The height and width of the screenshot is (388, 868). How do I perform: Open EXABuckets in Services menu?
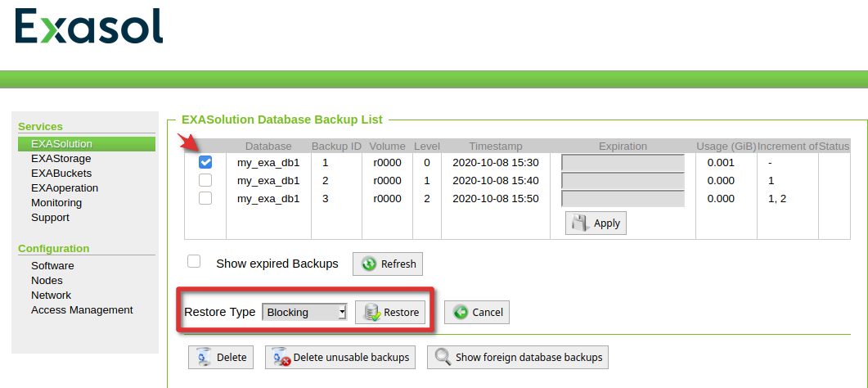pos(61,174)
